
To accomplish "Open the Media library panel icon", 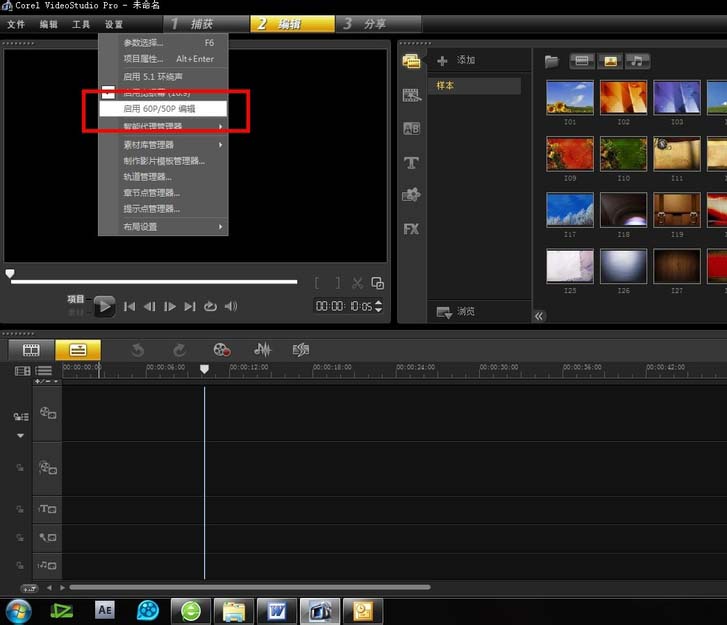I will [411, 61].
